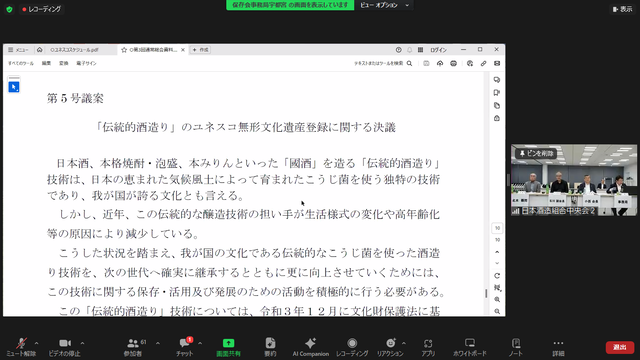Expand reactions options arrow
The height and width of the screenshot is (360, 640).
coord(404,343)
